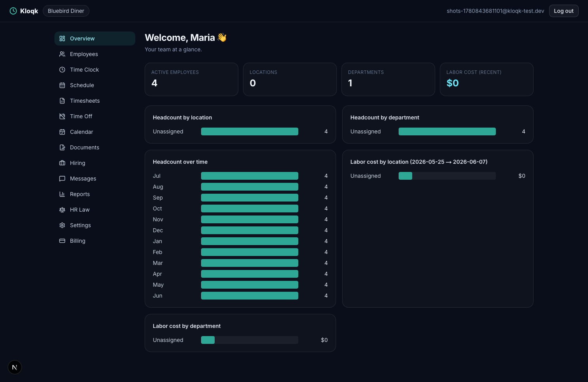Viewport: 588px width, 382px height.
Task: Click the "Apr" month label
Action: click(x=157, y=274)
